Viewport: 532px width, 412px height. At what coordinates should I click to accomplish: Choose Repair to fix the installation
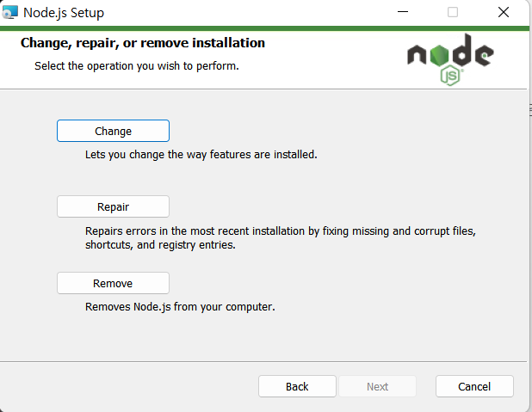(113, 206)
